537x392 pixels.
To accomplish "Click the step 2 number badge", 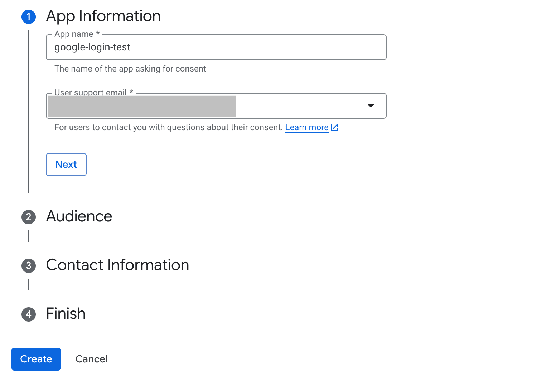I will 29,217.
